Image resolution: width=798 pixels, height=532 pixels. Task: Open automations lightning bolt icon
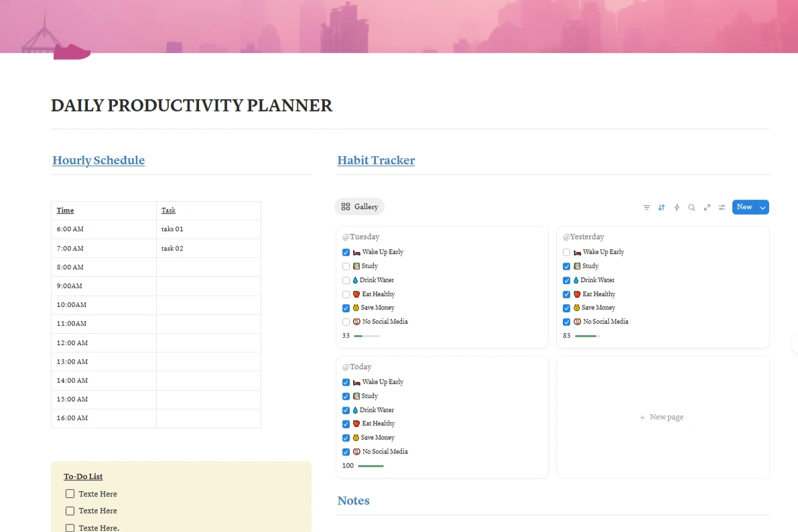pyautogui.click(x=677, y=207)
